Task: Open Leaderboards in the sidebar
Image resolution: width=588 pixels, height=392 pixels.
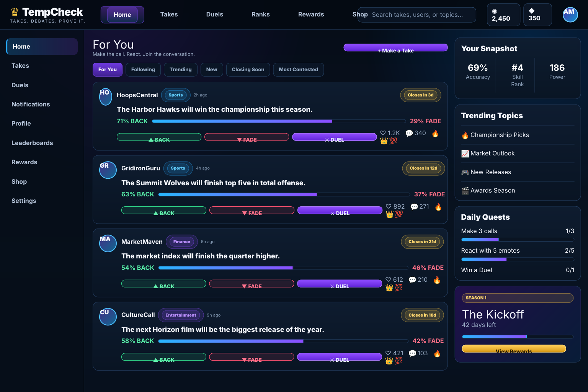Action: [x=42, y=143]
